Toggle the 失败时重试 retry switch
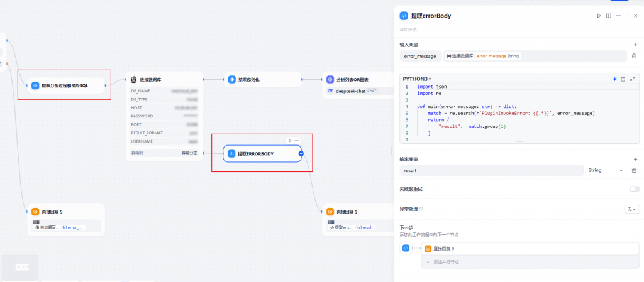The image size is (644, 282). tap(634, 189)
